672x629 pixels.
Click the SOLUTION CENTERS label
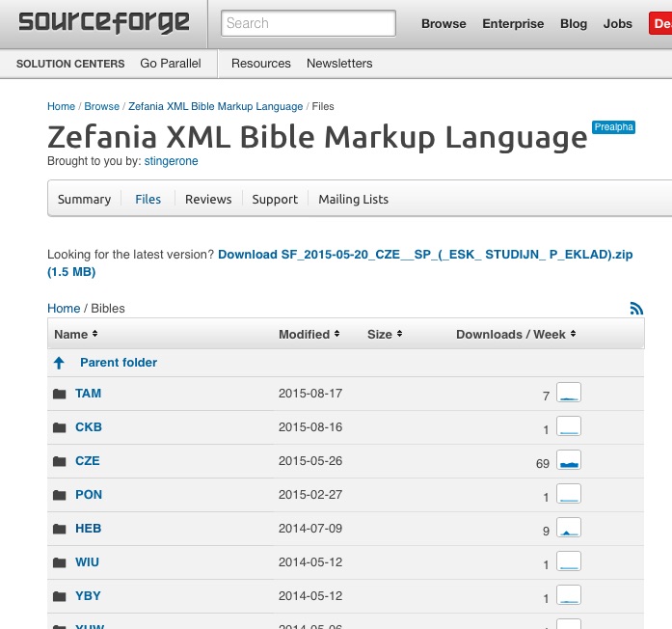click(70, 64)
